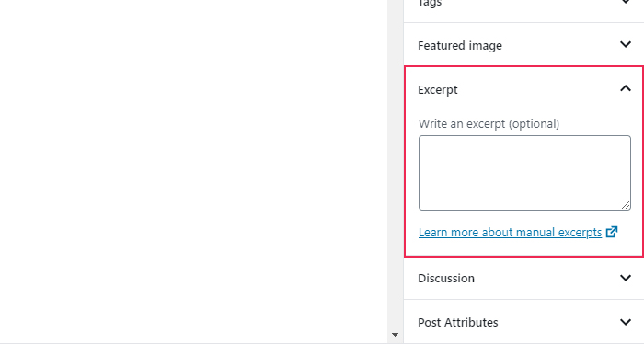Viewport: 644px width, 344px height.
Task: Click the external link icon after excerpts link
Action: tap(612, 232)
